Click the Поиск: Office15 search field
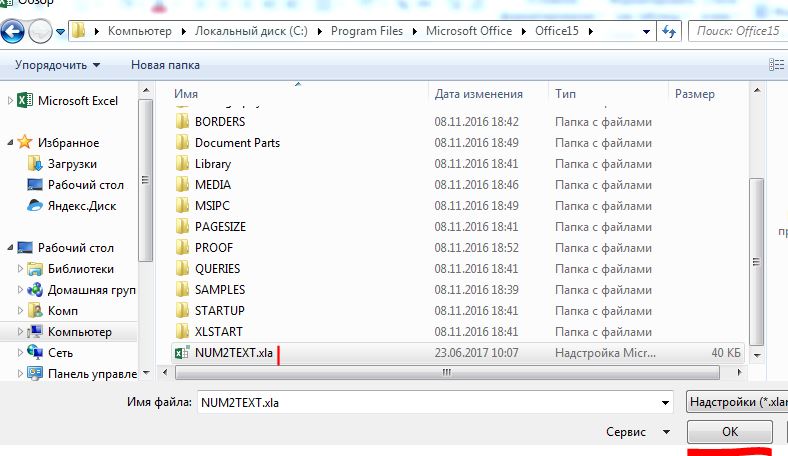Image resolution: width=788 pixels, height=456 pixels. coord(738,31)
